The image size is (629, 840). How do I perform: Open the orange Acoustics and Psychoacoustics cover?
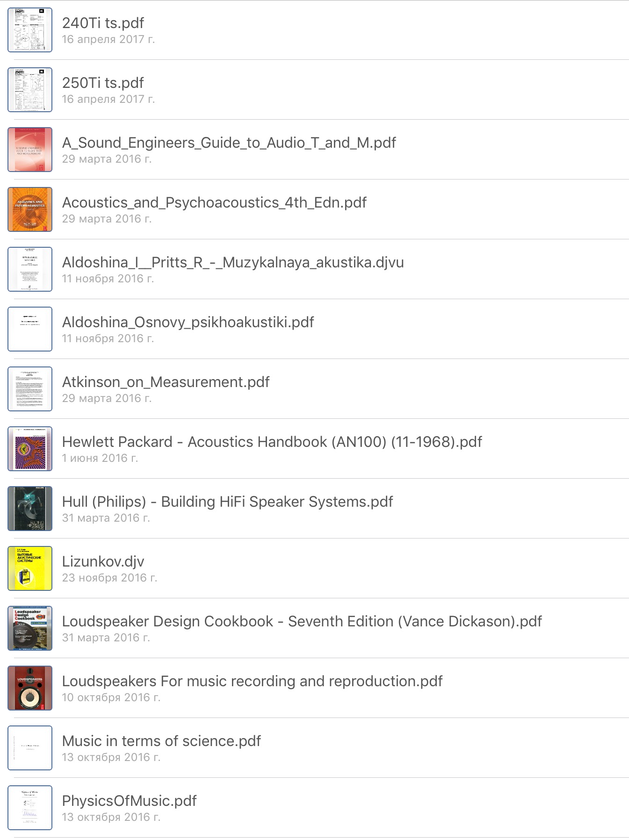click(x=30, y=209)
